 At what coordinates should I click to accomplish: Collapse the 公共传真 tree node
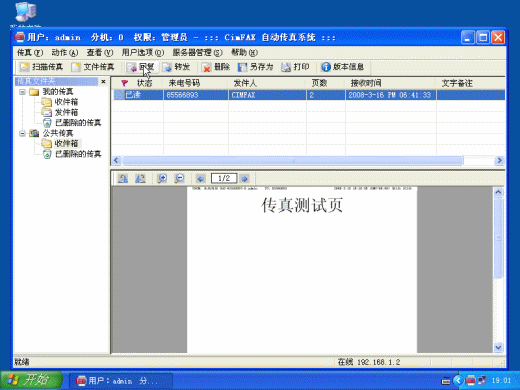pyautogui.click(x=22, y=133)
